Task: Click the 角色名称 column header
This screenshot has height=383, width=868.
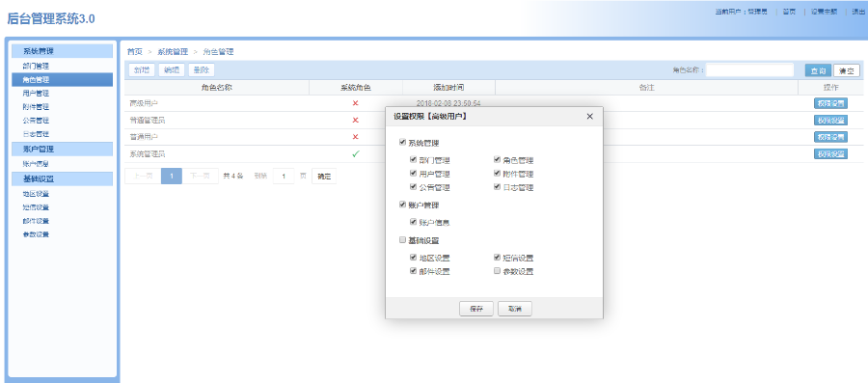Action: click(216, 88)
